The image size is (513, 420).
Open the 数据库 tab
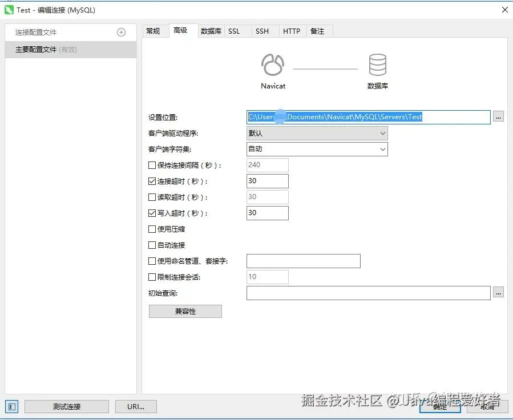pos(211,31)
